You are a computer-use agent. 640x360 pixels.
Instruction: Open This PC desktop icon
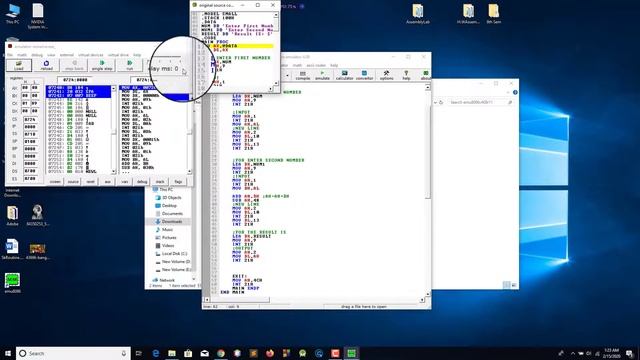click(x=13, y=13)
